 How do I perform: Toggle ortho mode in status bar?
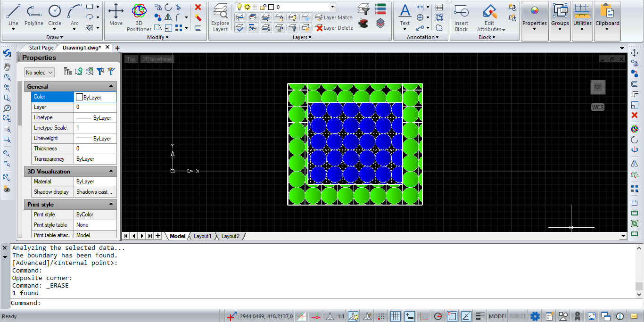424,316
